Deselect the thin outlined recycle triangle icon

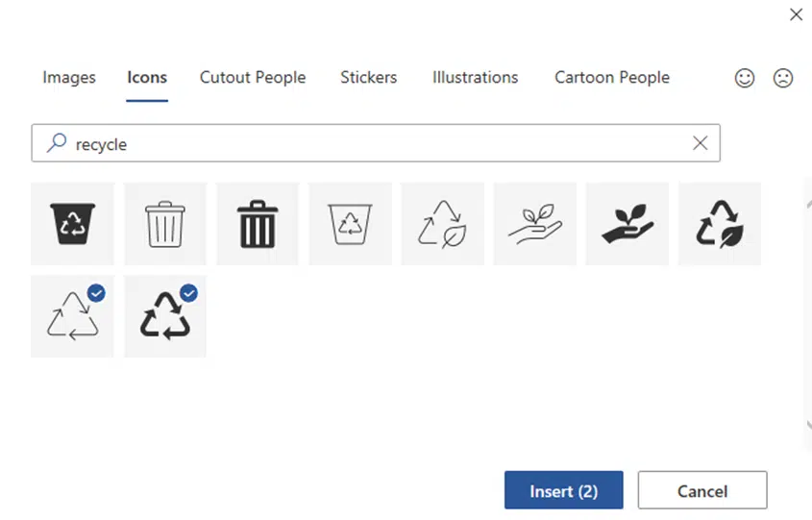tap(72, 316)
